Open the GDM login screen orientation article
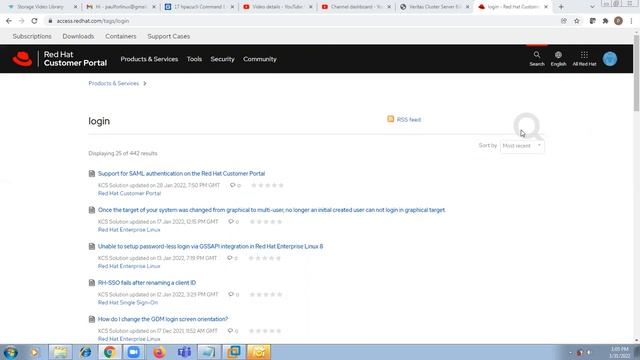This screenshot has height=360, width=640. point(163,319)
